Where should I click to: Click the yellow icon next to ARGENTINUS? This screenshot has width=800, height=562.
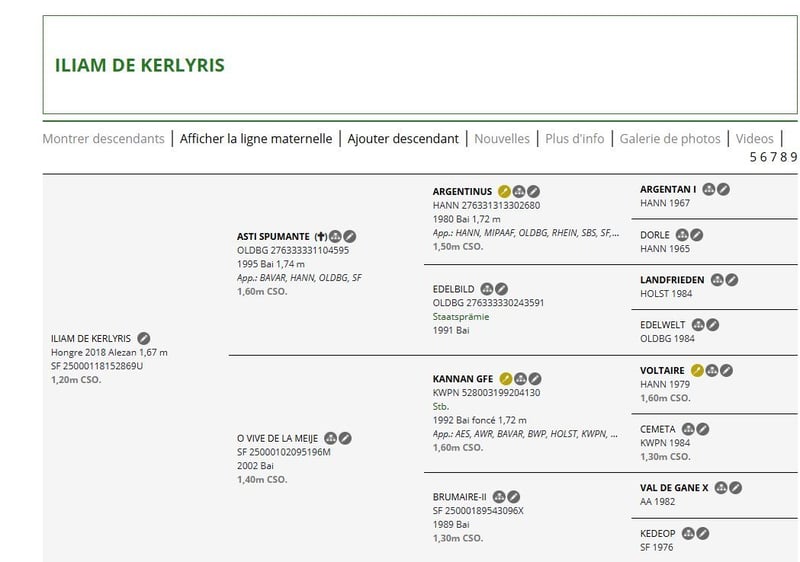(504, 191)
